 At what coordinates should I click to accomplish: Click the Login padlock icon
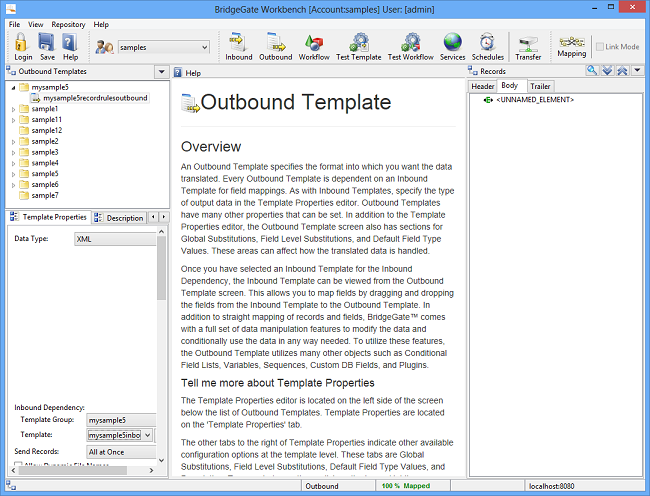point(22,42)
